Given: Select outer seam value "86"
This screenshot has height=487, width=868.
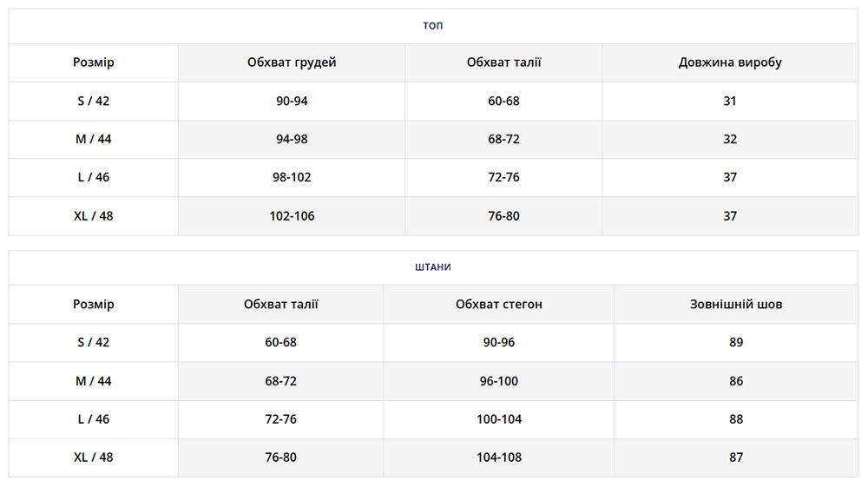Looking at the screenshot, I should (x=736, y=381).
